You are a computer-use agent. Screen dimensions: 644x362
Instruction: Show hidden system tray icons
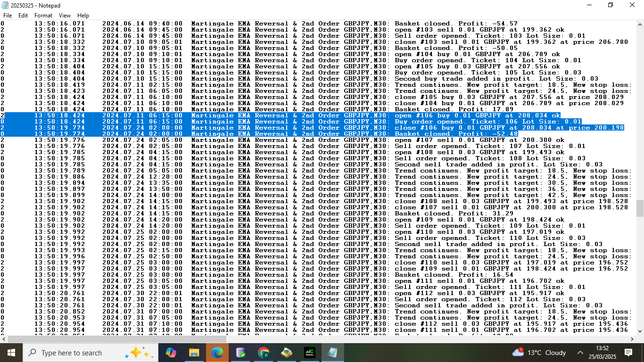580,353
